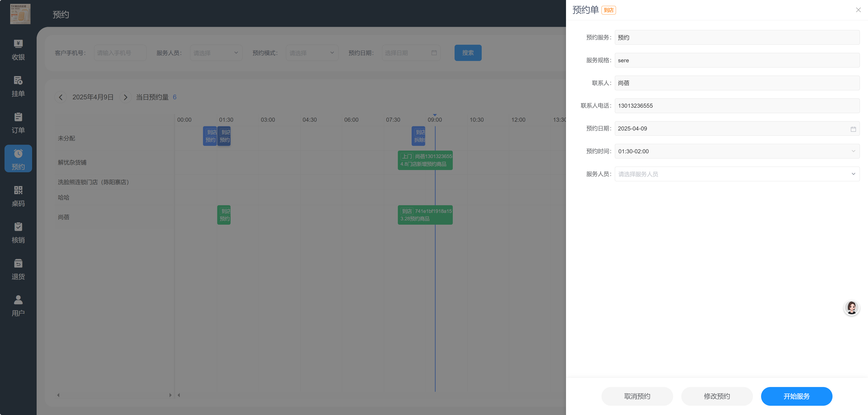Click the 搜索 search button
868x415 pixels.
point(468,53)
